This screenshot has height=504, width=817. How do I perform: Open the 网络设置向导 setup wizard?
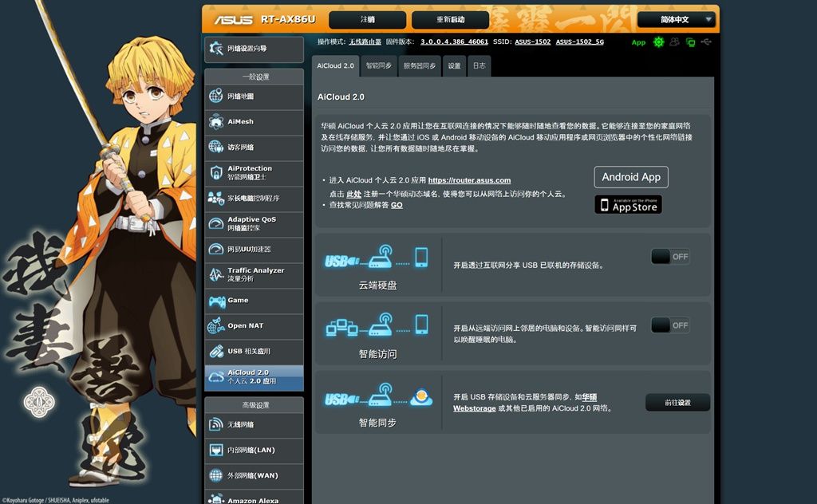[x=254, y=49]
